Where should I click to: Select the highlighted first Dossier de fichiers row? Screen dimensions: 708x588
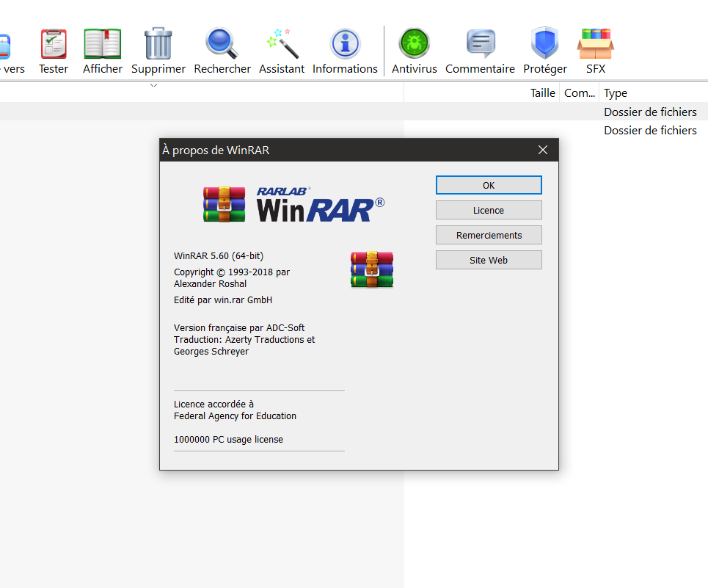tap(649, 112)
